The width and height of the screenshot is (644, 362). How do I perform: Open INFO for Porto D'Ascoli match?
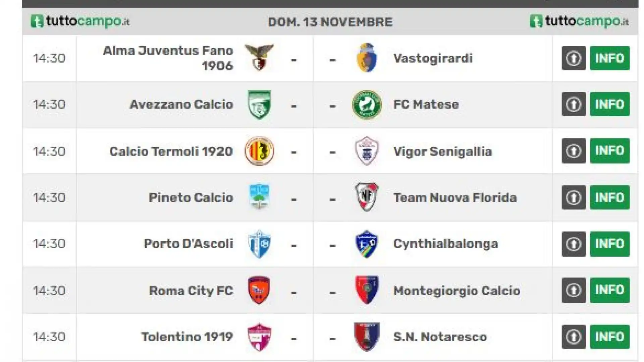[610, 244]
